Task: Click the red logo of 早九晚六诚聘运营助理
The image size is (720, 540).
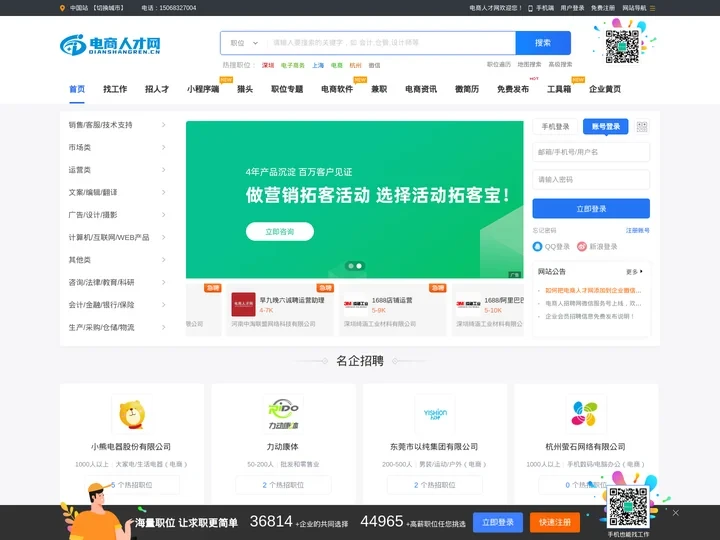Action: click(x=243, y=304)
